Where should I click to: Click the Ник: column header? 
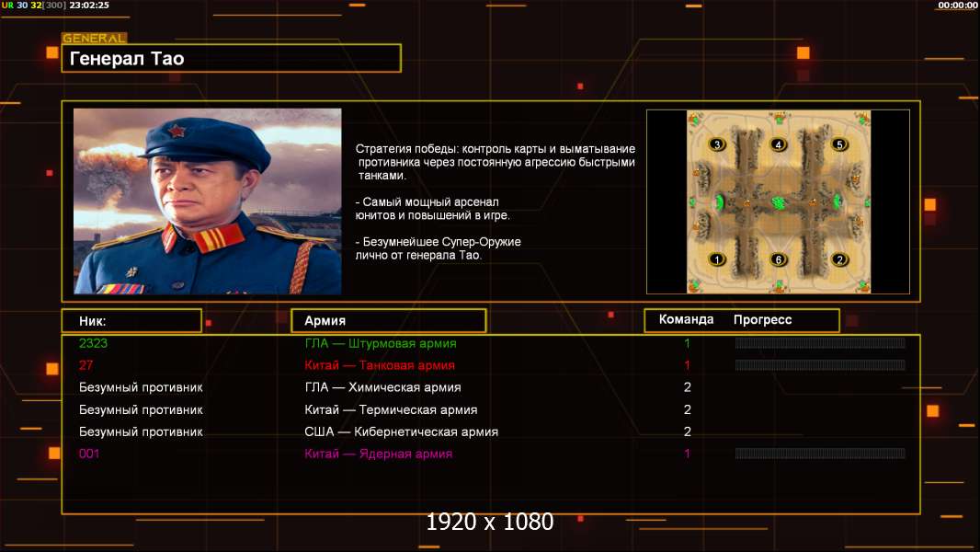(x=131, y=321)
